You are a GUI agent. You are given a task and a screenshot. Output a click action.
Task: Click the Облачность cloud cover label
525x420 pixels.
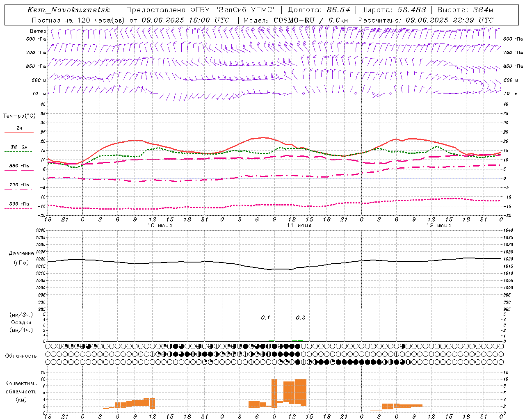21,356
